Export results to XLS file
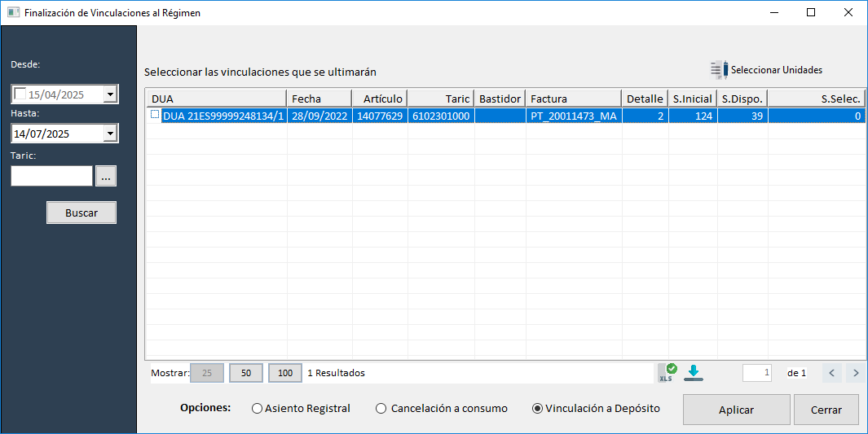Screen dimensions: 868x434 point(668,373)
